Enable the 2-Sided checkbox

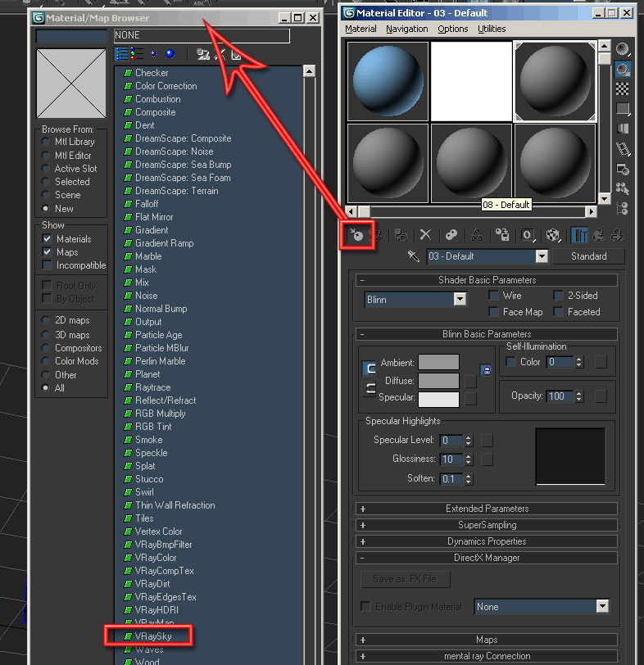[558, 295]
